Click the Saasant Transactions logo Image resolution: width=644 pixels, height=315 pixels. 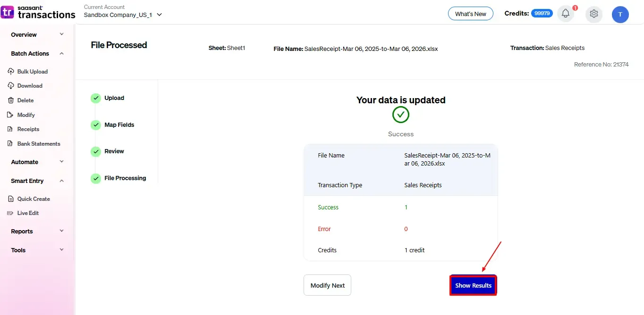tap(38, 12)
